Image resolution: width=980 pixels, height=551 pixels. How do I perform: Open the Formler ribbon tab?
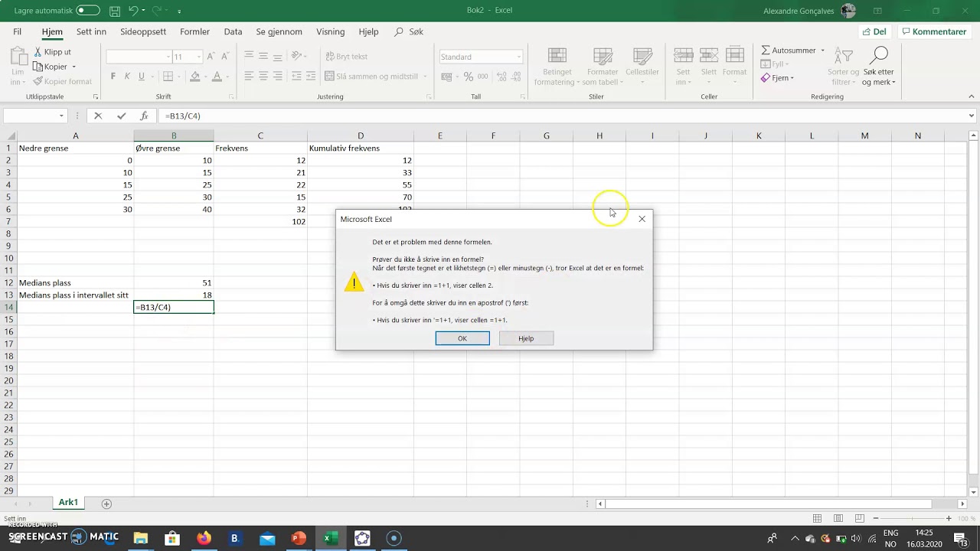point(194,32)
